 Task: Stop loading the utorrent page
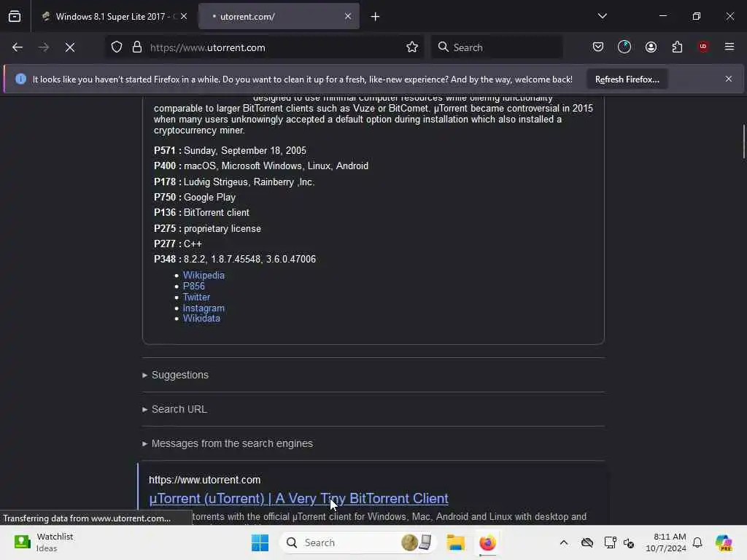69,47
